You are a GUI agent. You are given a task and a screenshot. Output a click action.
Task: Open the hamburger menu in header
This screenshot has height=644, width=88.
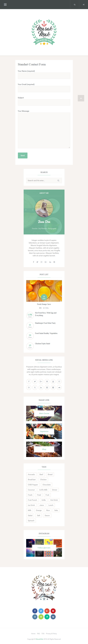tap(5, 4)
